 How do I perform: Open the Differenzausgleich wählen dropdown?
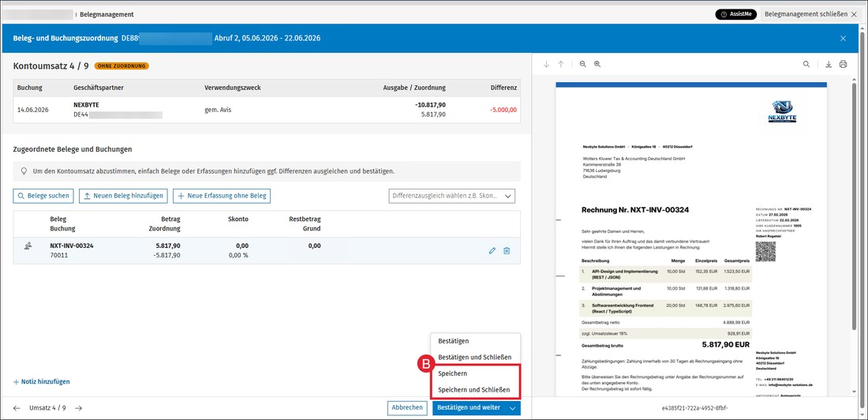pyautogui.click(x=451, y=196)
